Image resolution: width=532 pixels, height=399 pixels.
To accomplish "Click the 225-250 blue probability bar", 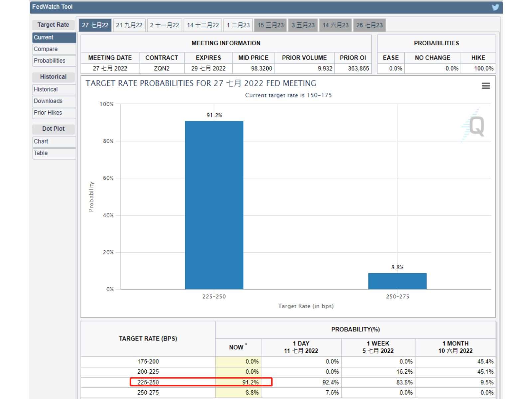I will click(x=214, y=205).
